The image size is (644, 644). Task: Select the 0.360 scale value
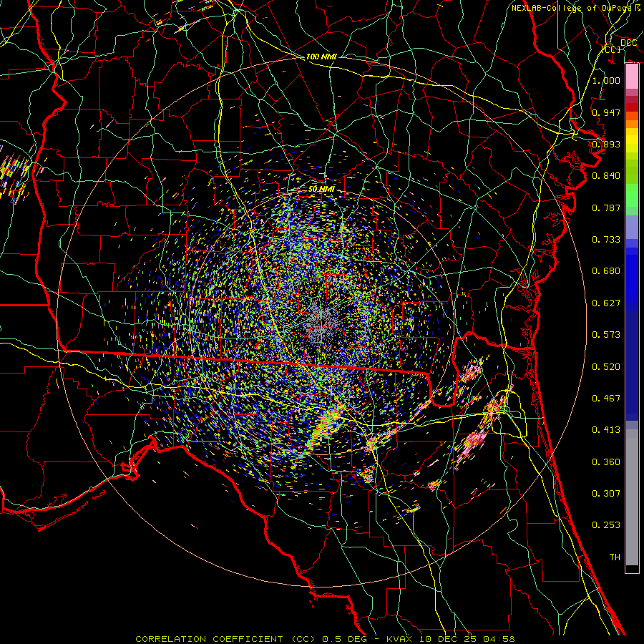pos(606,462)
